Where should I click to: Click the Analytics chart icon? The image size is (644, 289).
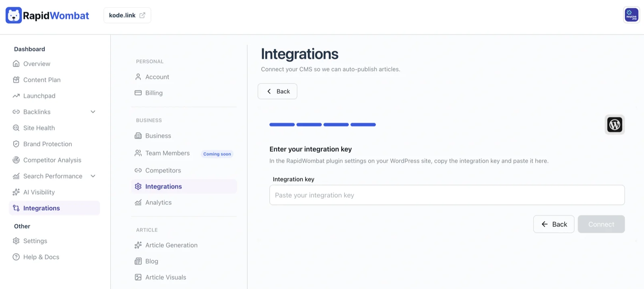(x=138, y=202)
